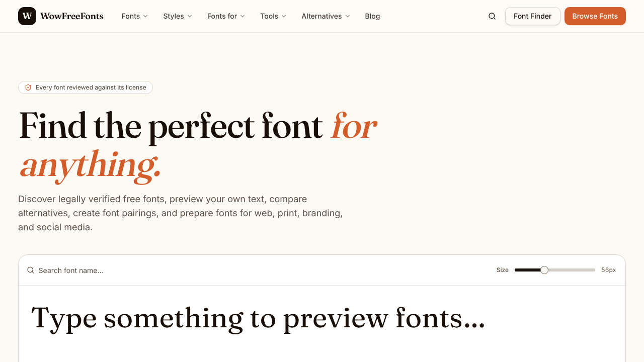Open the Fonts for dropdown
Screen dimensions: 644x362
226,16
